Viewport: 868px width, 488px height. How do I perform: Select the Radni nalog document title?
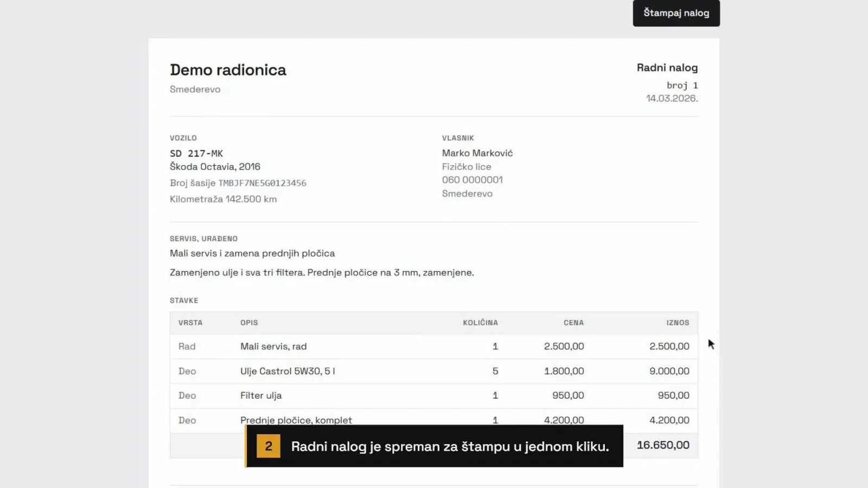tap(667, 68)
